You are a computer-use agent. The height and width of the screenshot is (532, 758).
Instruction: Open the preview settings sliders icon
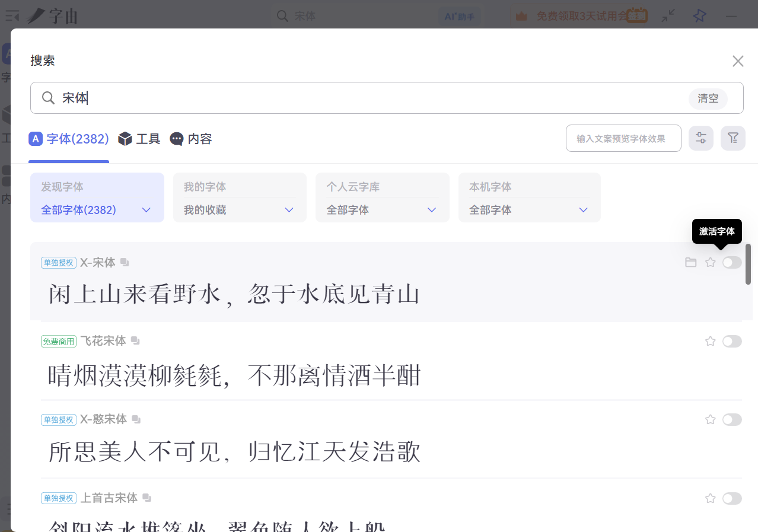tap(700, 138)
